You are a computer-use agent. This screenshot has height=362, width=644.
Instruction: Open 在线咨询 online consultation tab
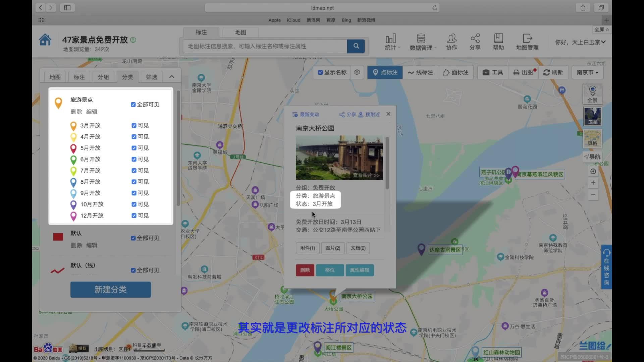pos(606,267)
